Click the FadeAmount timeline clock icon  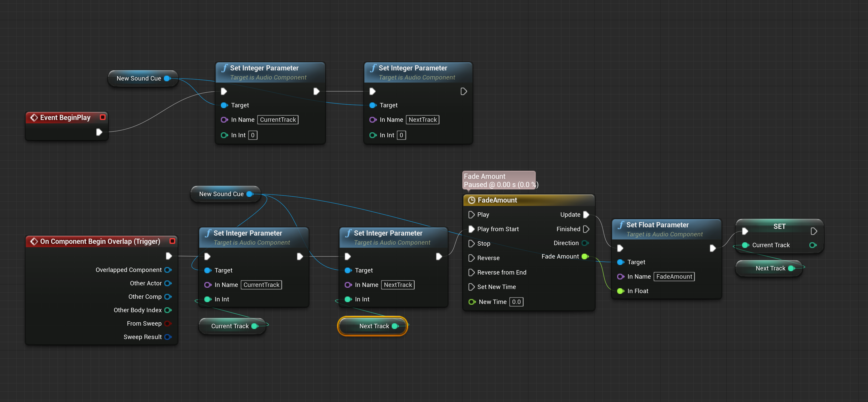pyautogui.click(x=471, y=200)
